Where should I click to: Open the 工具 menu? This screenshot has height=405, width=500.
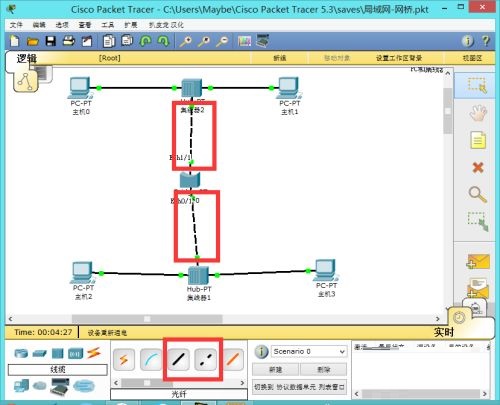coord(108,25)
